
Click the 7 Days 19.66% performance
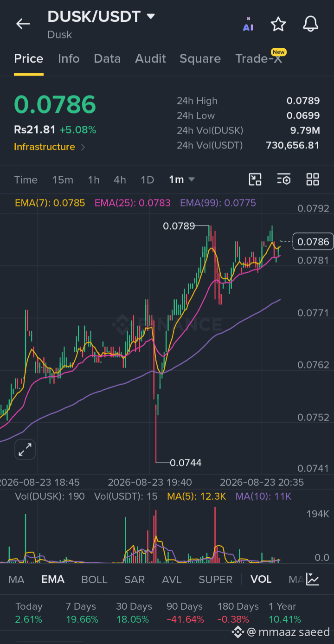click(82, 613)
